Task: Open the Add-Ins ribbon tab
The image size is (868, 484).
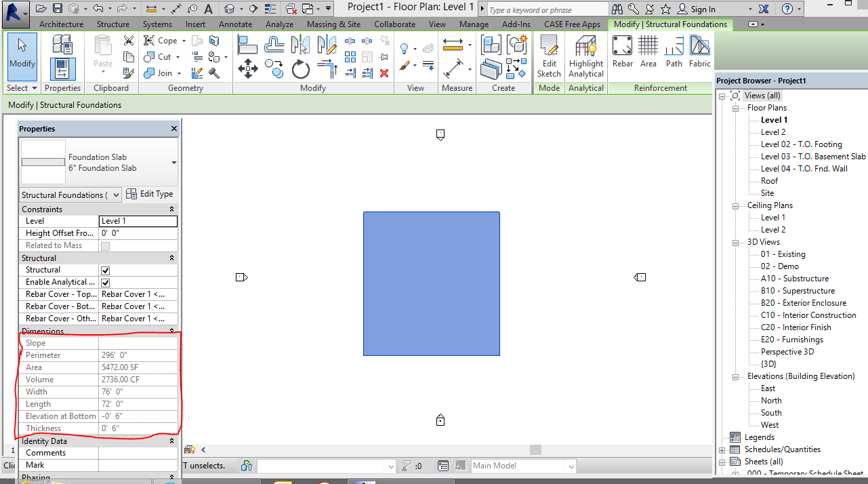Action: [516, 24]
